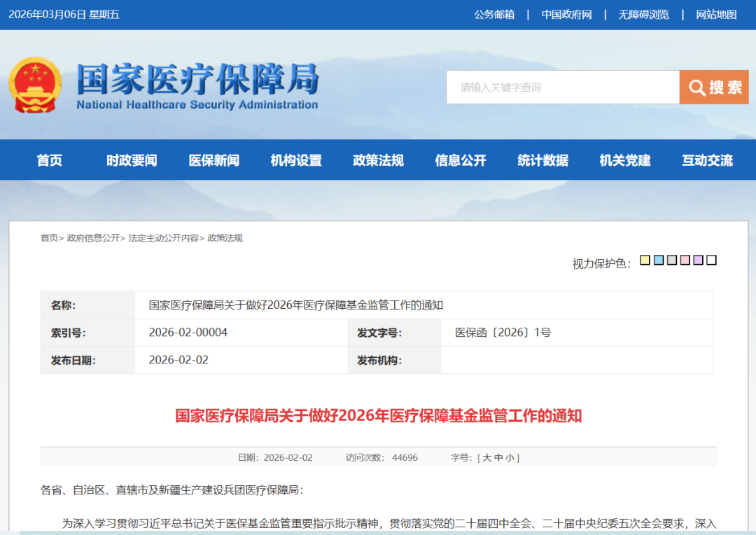
Task: Open the 公务邮箱 link
Action: [494, 15]
